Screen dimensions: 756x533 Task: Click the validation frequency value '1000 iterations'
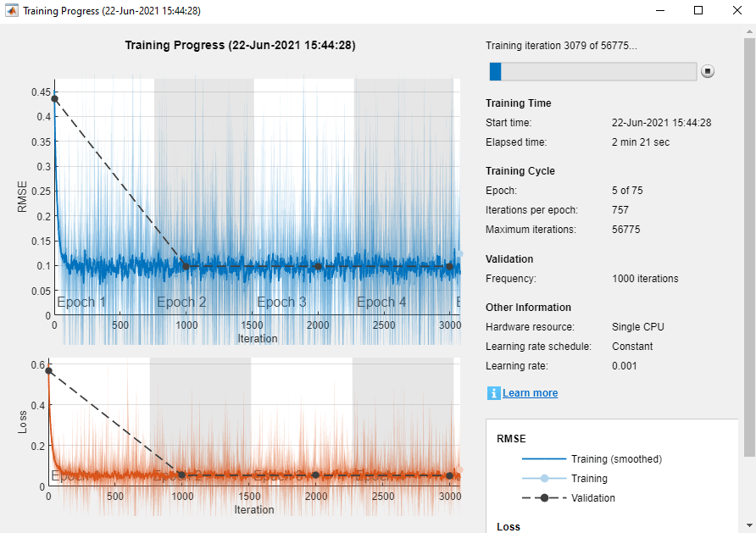coord(645,279)
